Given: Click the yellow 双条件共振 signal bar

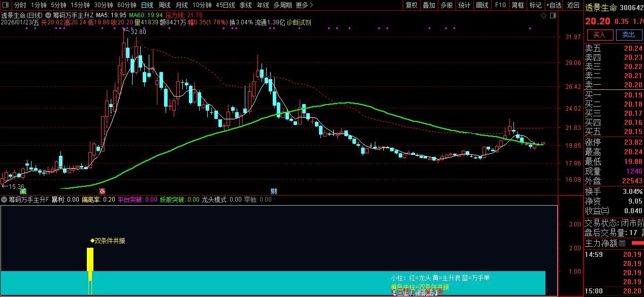Looking at the screenshot, I should tap(90, 271).
